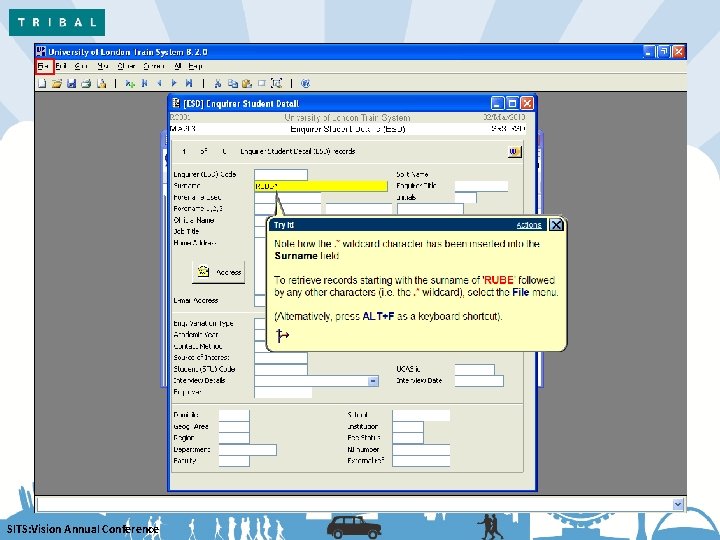Open the Interview Details dropdown arrow

[373, 381]
